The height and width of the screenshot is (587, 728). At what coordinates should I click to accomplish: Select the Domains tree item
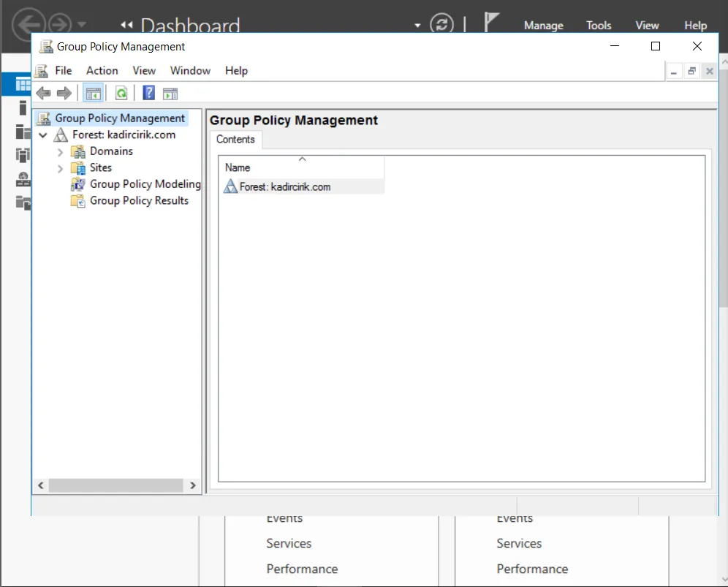[x=111, y=151]
